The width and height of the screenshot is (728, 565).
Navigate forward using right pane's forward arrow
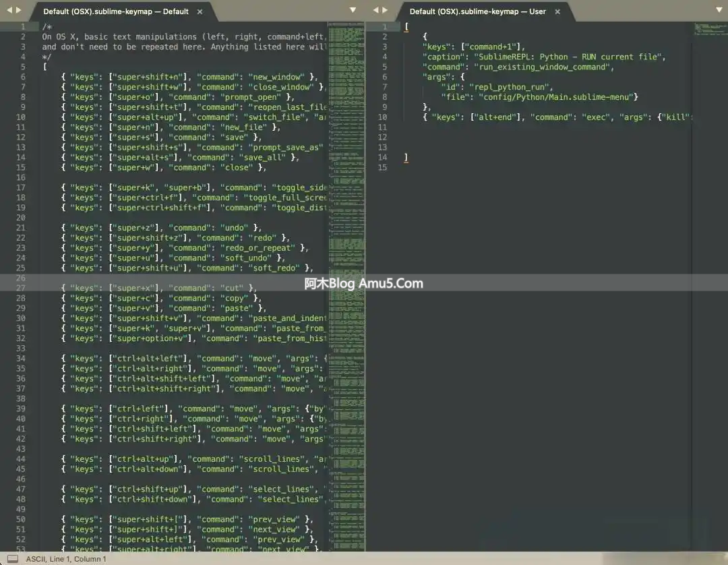385,11
